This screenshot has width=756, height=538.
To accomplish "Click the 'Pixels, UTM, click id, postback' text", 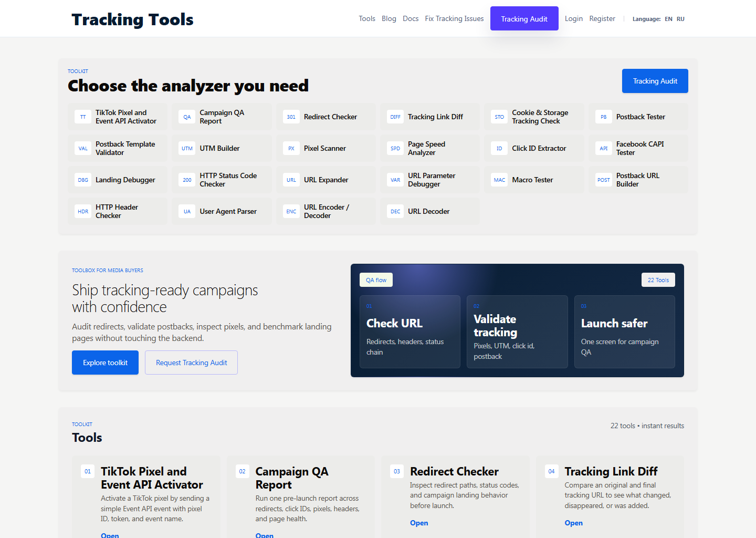I will pos(504,351).
